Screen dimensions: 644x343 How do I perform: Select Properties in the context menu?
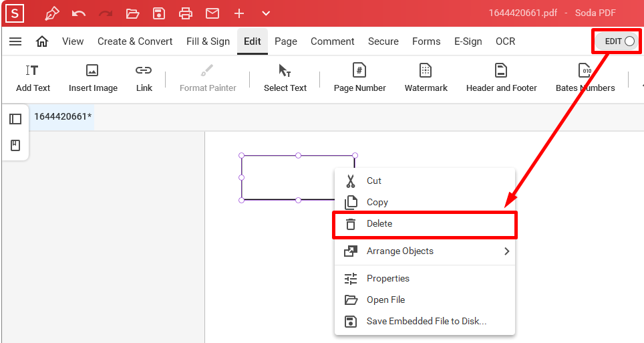(425, 278)
